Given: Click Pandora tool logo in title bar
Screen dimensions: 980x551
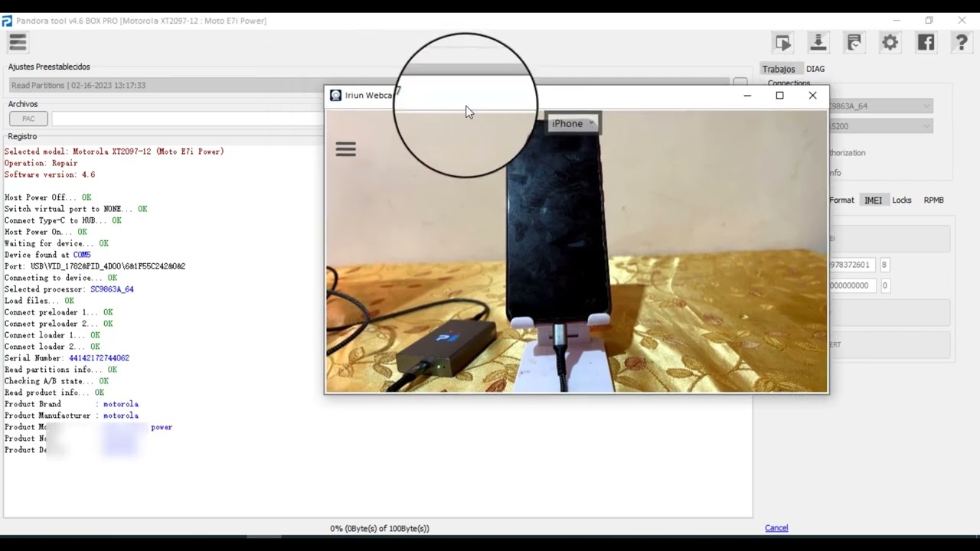Looking at the screenshot, I should tap(7, 21).
